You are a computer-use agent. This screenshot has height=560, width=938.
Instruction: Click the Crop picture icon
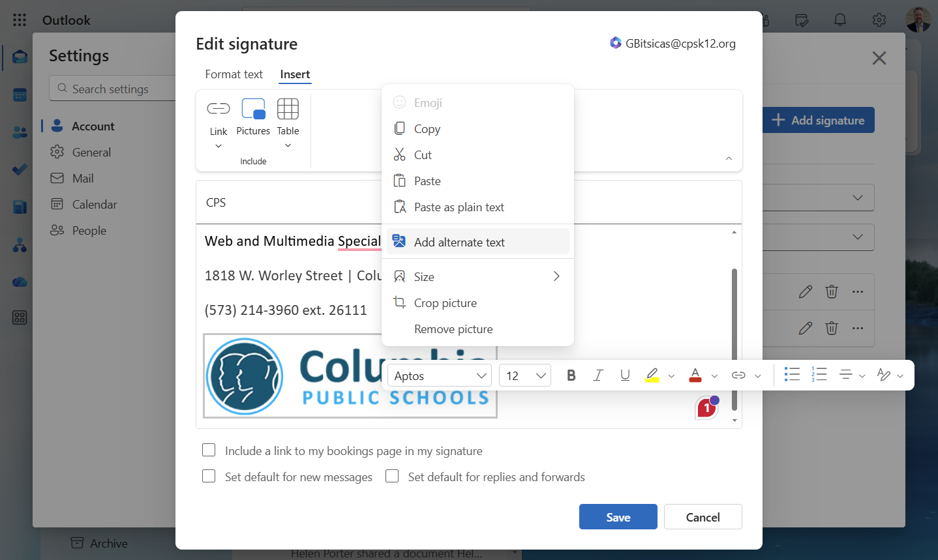click(399, 302)
